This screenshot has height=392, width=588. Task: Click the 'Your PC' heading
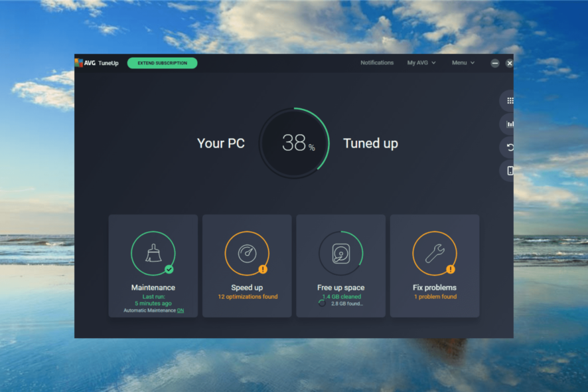221,143
